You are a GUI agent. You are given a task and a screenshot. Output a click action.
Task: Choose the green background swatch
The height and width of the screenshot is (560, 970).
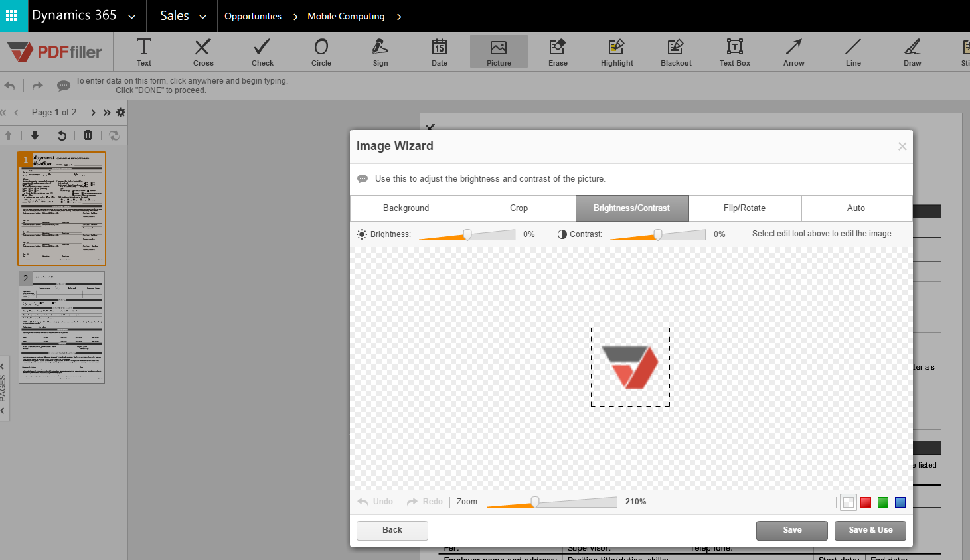point(883,502)
